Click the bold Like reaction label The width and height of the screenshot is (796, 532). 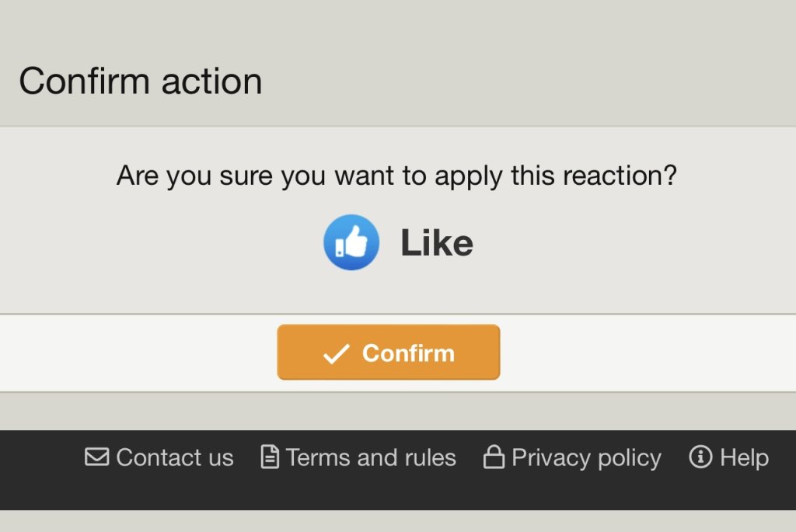coord(436,243)
